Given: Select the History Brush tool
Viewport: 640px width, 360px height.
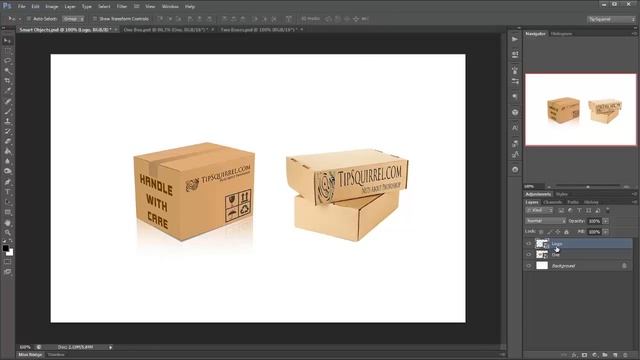Looking at the screenshot, I should tap(7, 131).
